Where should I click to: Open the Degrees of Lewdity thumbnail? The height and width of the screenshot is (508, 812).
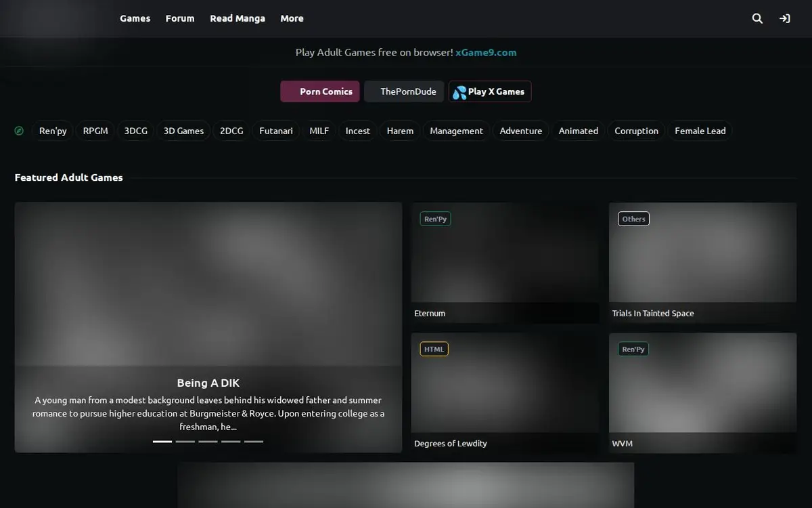click(505, 393)
